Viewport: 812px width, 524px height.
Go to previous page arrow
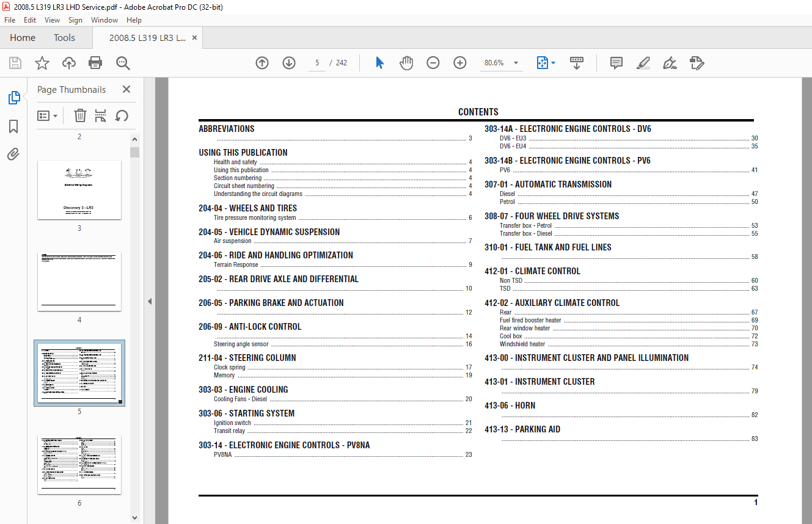pos(262,63)
